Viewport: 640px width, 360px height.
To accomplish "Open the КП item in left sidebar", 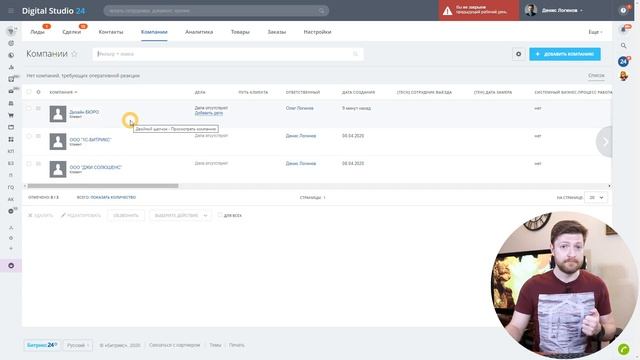I will point(11,151).
